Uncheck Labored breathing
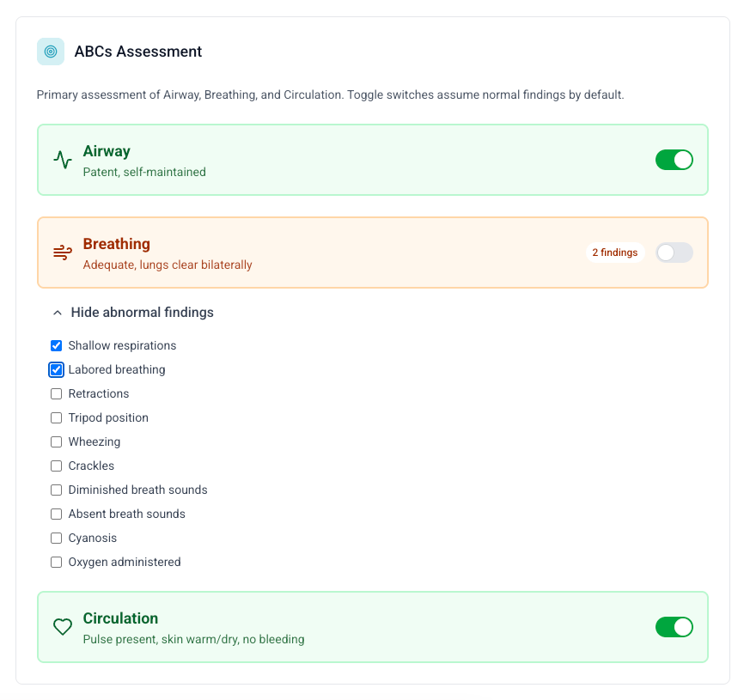Screen dimensions: 744x700 click(56, 369)
